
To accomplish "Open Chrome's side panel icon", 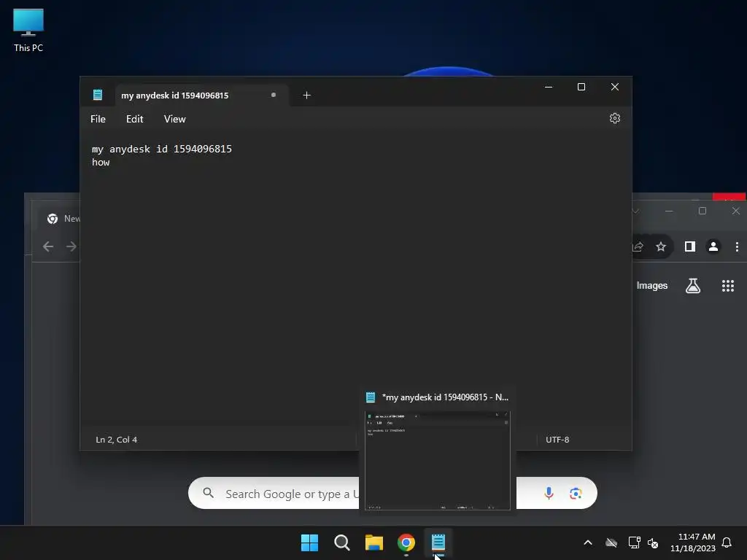I will (690, 246).
